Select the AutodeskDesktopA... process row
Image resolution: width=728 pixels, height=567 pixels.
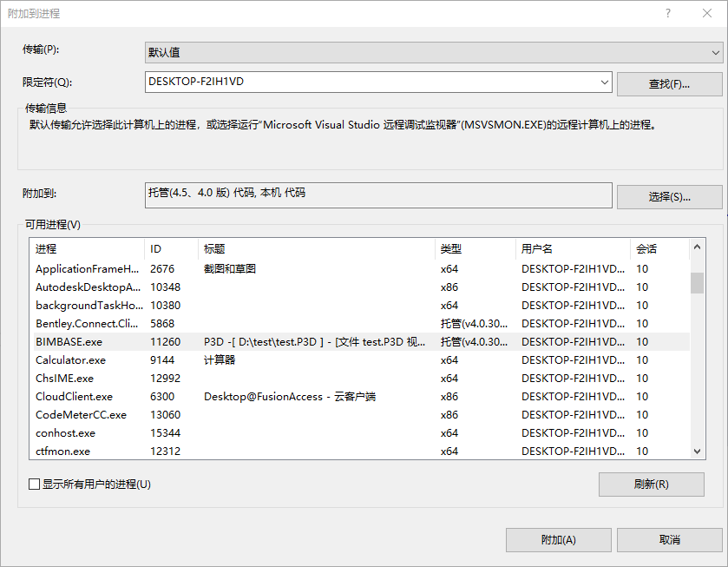[x=360, y=287]
